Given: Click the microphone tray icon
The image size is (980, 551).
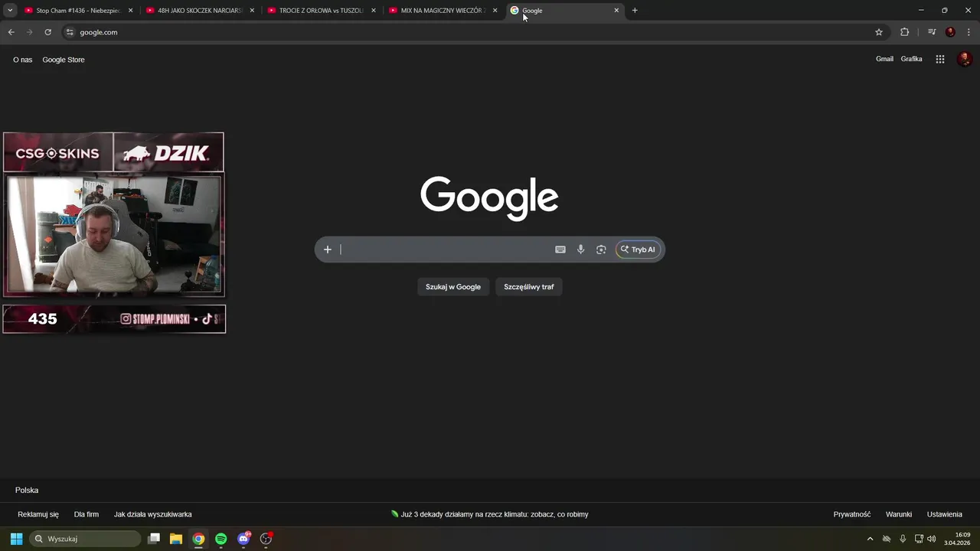Looking at the screenshot, I should [903, 539].
